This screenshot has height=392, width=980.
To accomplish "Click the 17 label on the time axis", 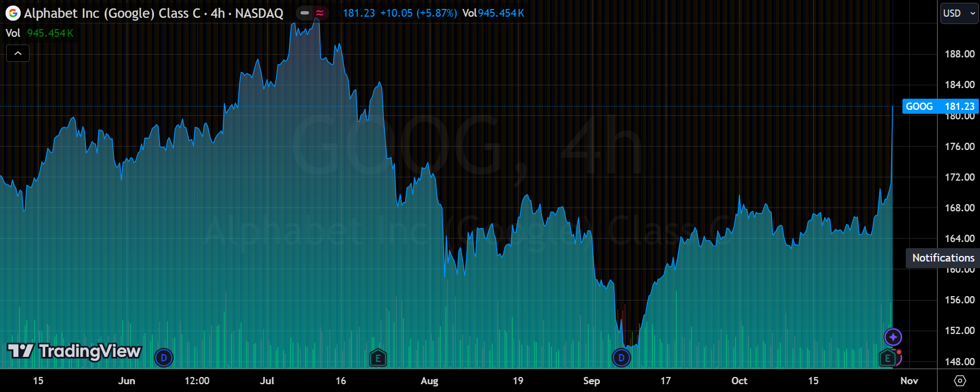I will point(666,381).
